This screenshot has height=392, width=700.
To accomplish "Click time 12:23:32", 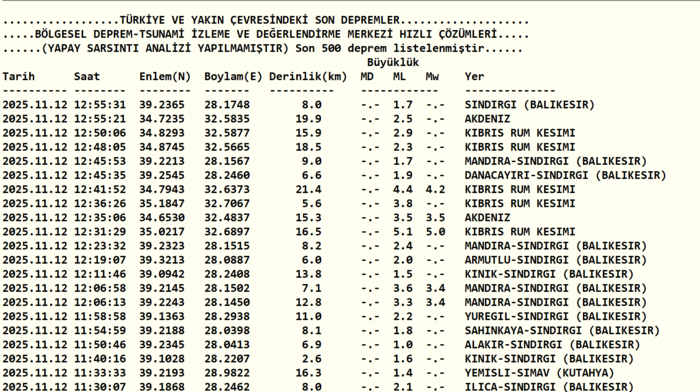I will 100,246.
